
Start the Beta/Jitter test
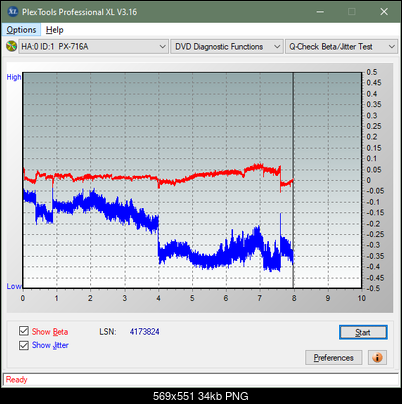tap(363, 332)
